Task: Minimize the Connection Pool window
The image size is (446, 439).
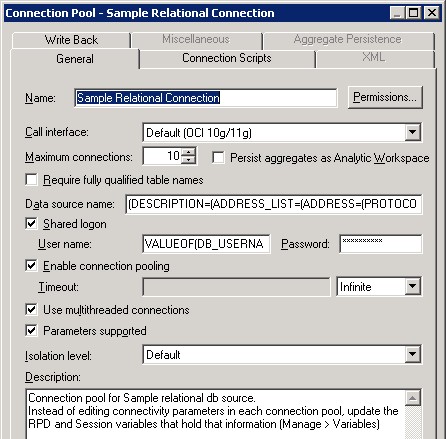Action: (397, 13)
